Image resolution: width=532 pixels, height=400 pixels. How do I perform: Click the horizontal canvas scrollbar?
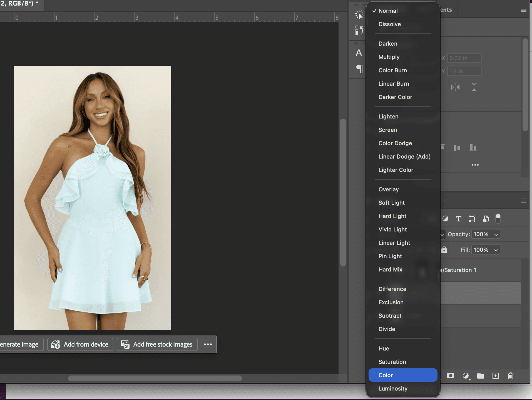(155, 378)
